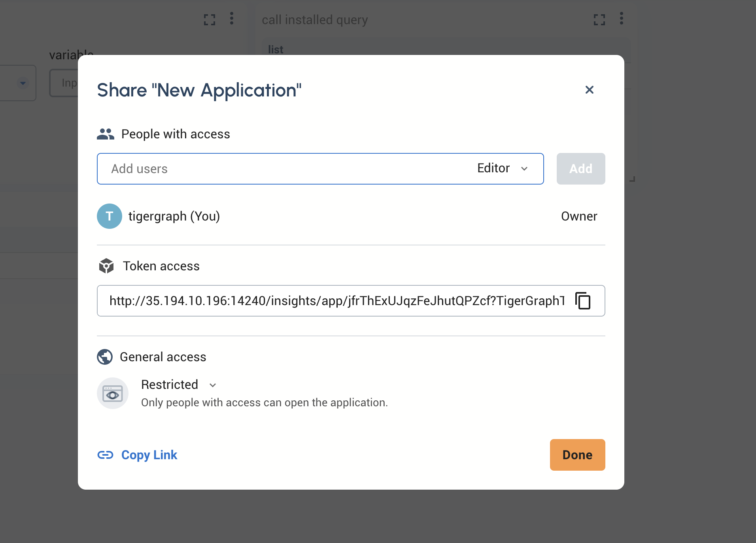Viewport: 756px width, 543px height.
Task: Click the list column header
Action: (276, 49)
